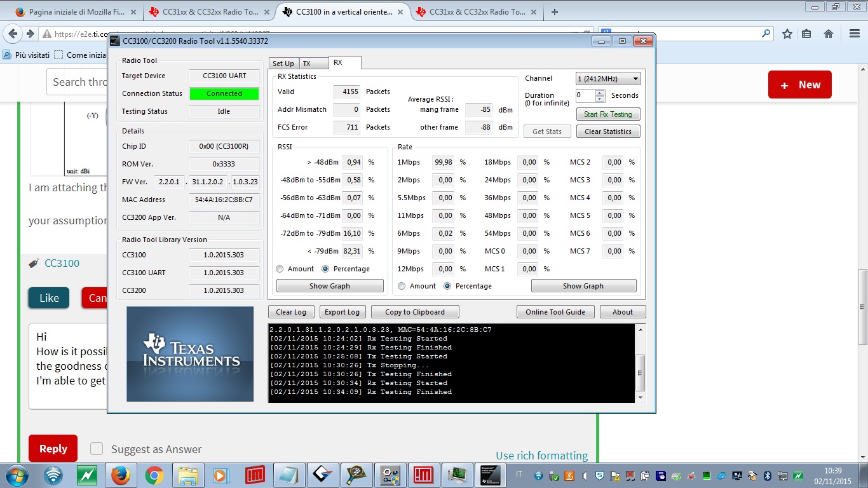Click the red Reply button
The height and width of the screenshot is (488, 868).
(x=53, y=449)
